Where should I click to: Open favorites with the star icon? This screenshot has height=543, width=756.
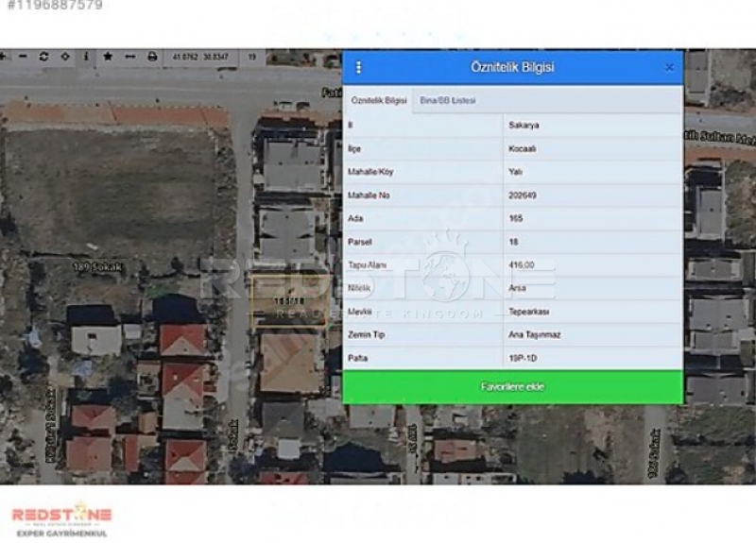pyautogui.click(x=109, y=57)
